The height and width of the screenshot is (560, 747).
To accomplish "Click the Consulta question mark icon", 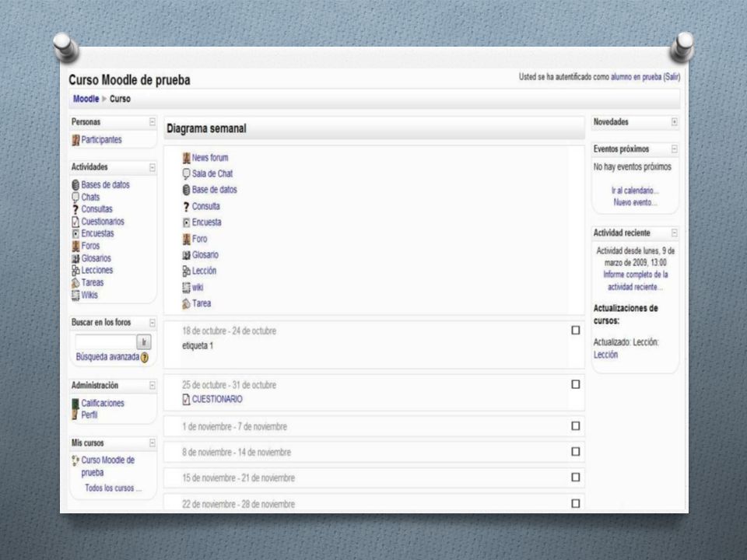I will click(x=186, y=207).
